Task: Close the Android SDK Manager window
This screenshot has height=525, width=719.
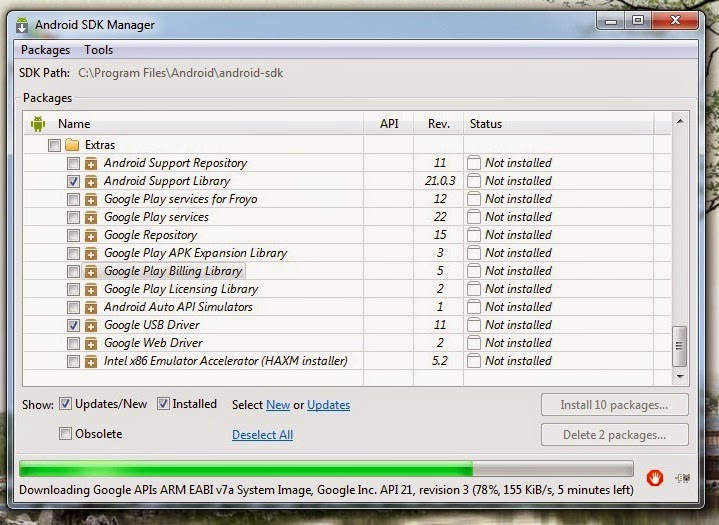Action: [x=675, y=20]
